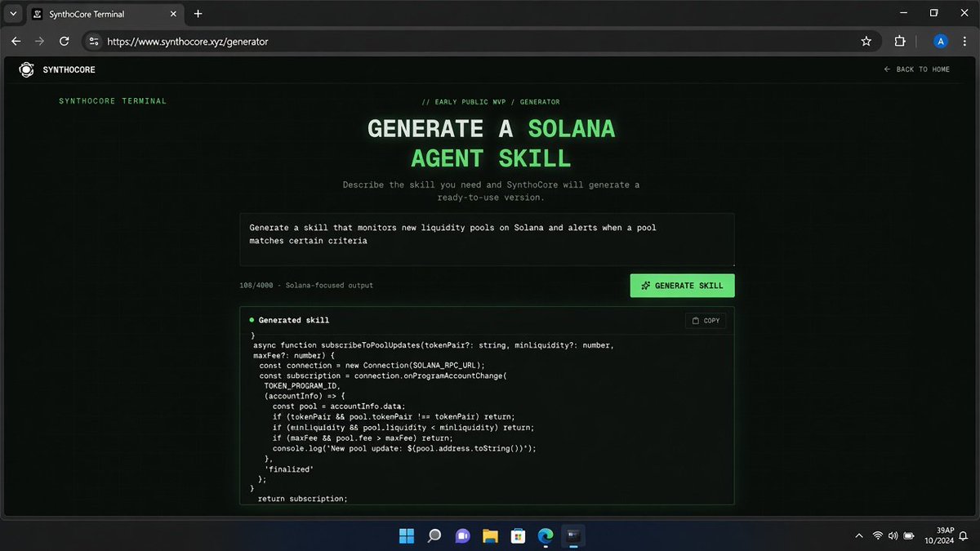980x551 pixels.
Task: Open the profile avatar A
Action: [x=940, y=41]
